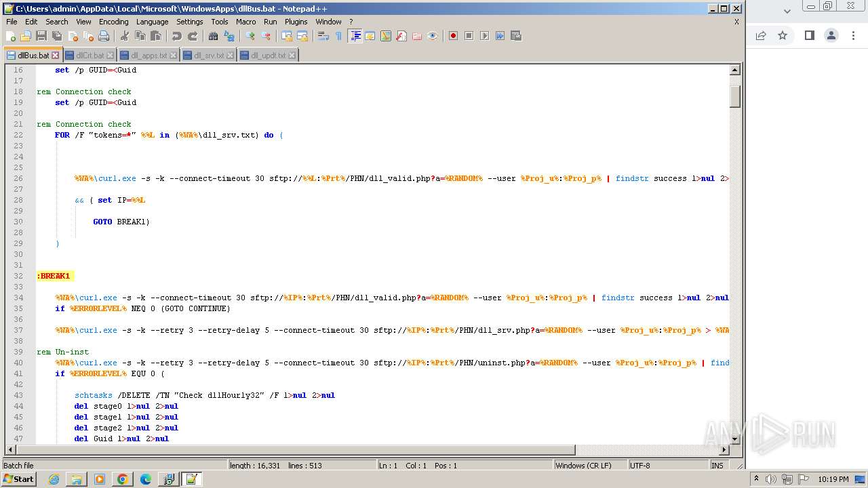Switch to the dll_apps.txt tab

coord(149,56)
